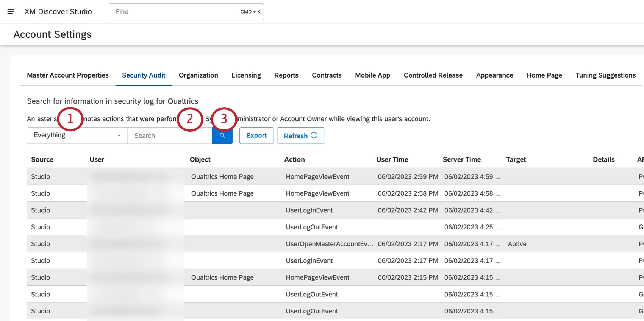Open the Organization tab
Viewport: 644px width, 321px height.
(x=198, y=75)
